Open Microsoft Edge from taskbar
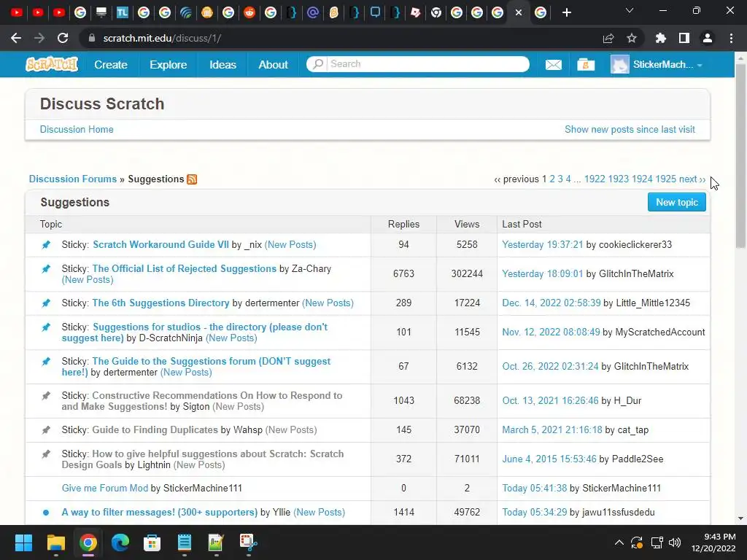The height and width of the screenshot is (560, 747). click(x=120, y=542)
